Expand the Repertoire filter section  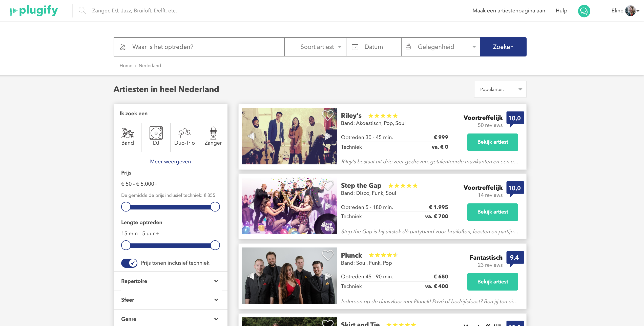[x=170, y=281]
